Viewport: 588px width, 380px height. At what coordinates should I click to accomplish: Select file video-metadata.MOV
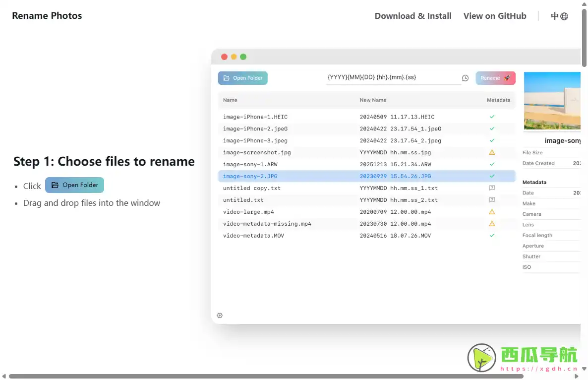[x=253, y=236]
